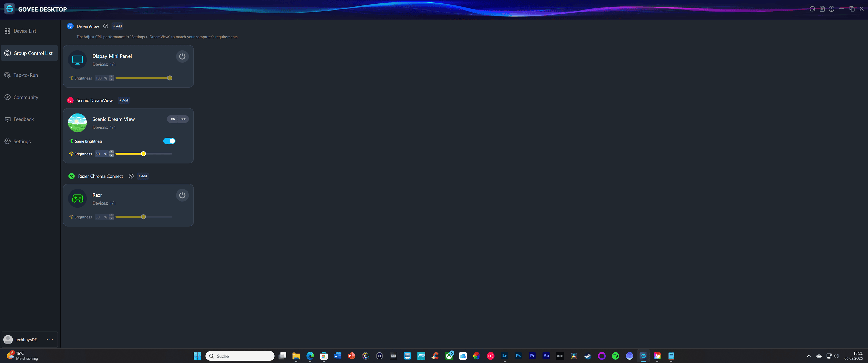Click the 'Dispay Mini Panel' group name
The image size is (868, 363).
112,56
